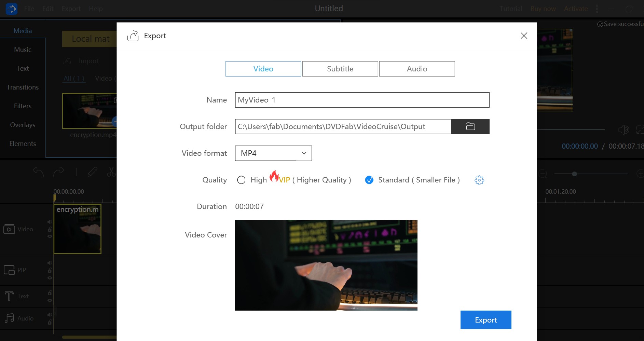Open the Text sidebar tab
Screen dimensions: 644x341
23,68
